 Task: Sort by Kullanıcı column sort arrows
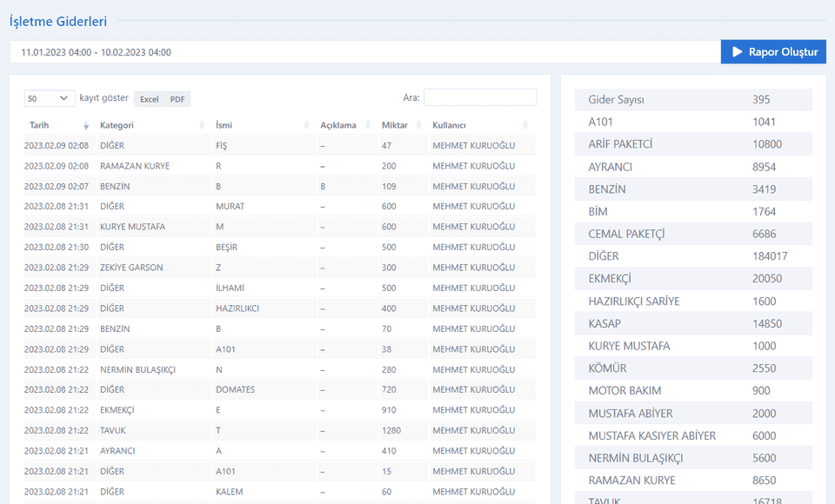525,125
